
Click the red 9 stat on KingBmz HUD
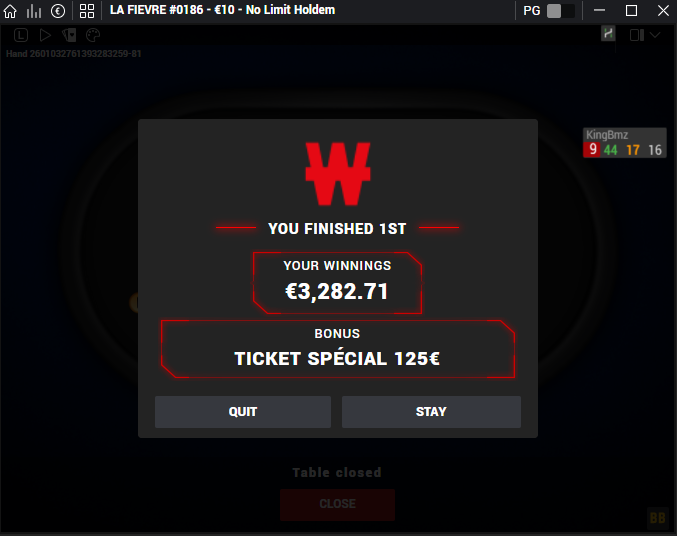(x=592, y=149)
